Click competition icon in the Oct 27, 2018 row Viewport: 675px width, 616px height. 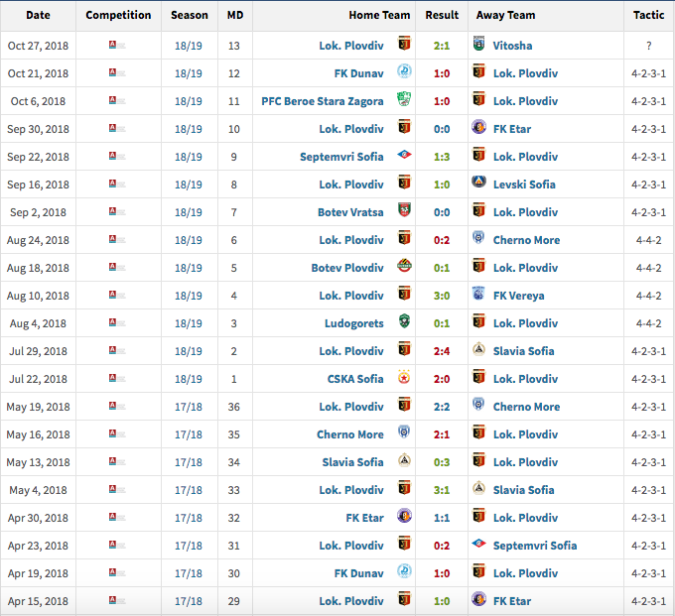point(114,46)
